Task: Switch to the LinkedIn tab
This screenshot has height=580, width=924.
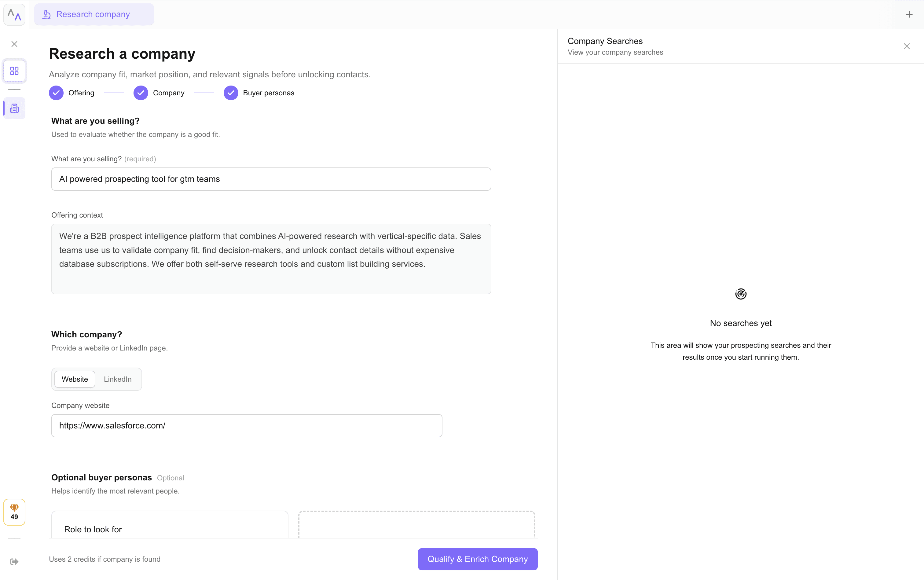Action: tap(117, 379)
